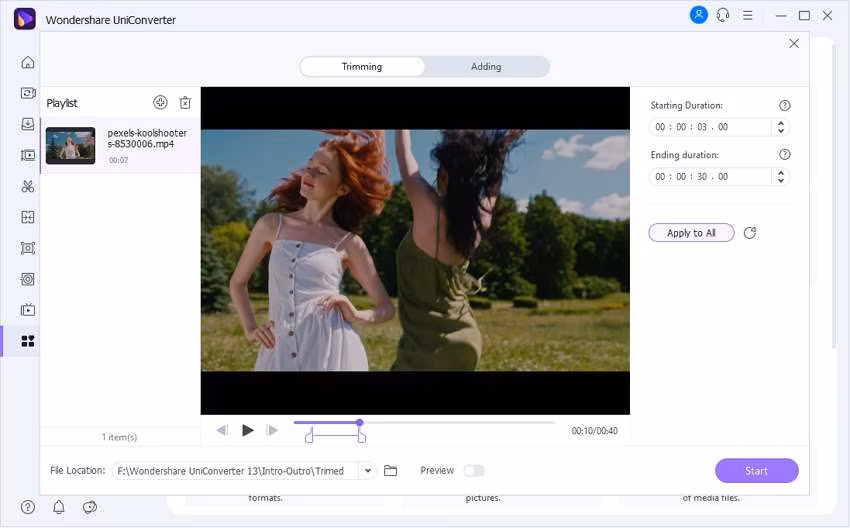Image resolution: width=850 pixels, height=528 pixels.
Task: Click the 00:07 duration under the file name
Action: tap(118, 160)
